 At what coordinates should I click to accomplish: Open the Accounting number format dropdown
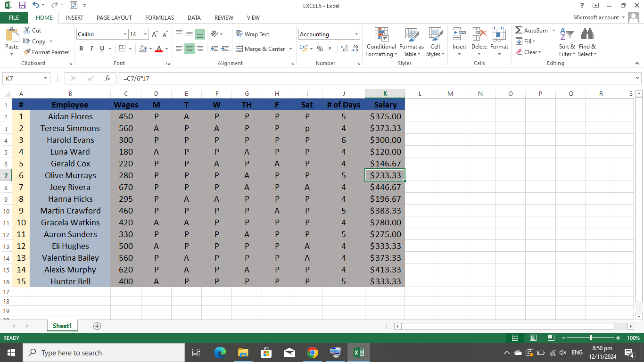tap(356, 34)
